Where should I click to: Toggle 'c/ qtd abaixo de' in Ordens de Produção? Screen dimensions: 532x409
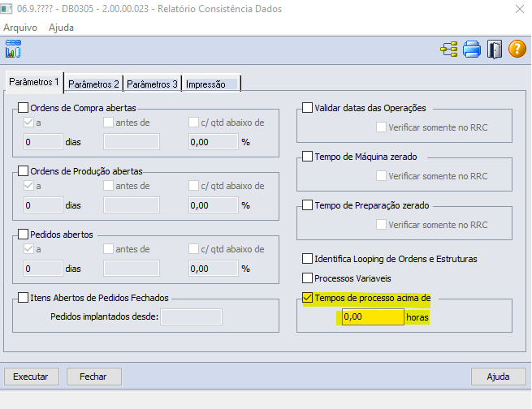[x=193, y=186]
